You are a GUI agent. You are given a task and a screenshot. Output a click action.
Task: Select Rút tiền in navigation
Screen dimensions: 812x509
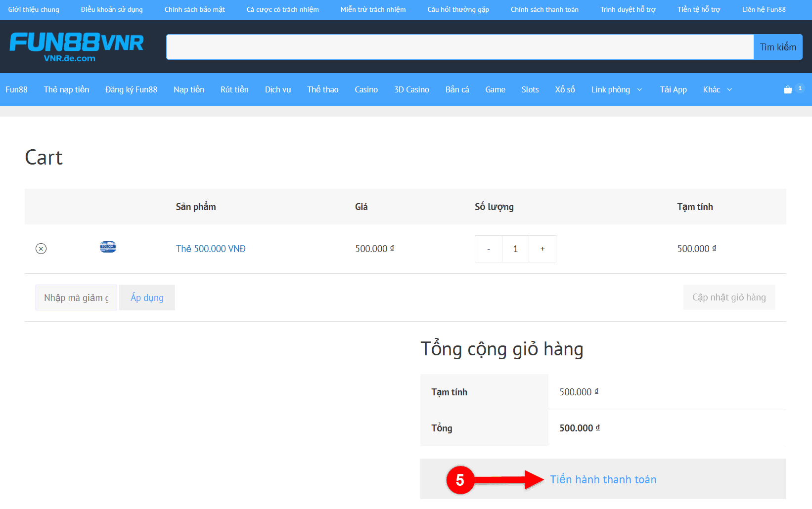click(234, 89)
